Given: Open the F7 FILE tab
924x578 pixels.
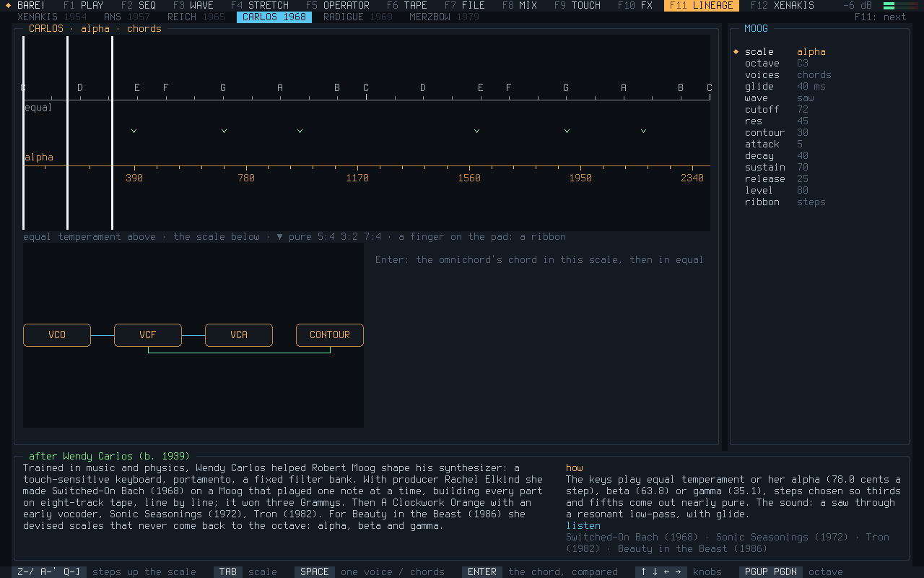Looking at the screenshot, I should click(x=465, y=5).
